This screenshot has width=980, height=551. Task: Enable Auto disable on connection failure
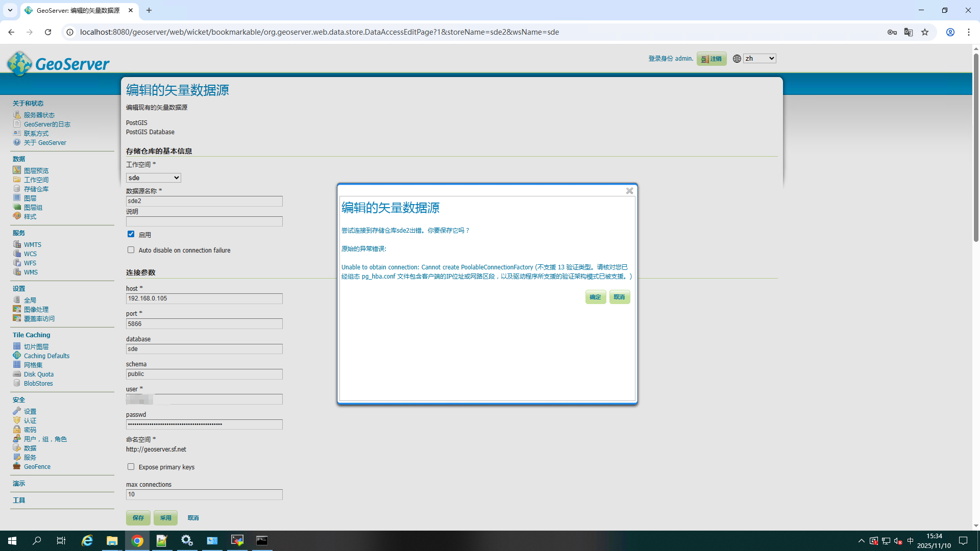click(131, 250)
